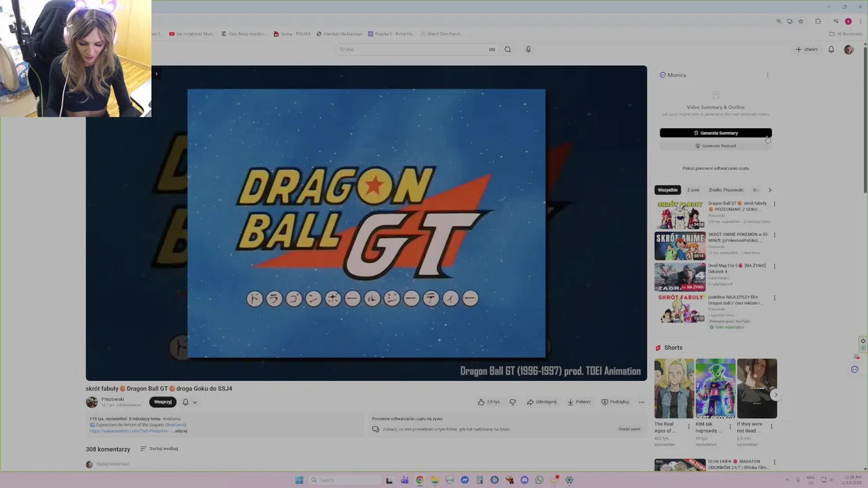The image size is (868, 488).
Task: Open the Devil May Cry 5 live video
Action: [679, 277]
